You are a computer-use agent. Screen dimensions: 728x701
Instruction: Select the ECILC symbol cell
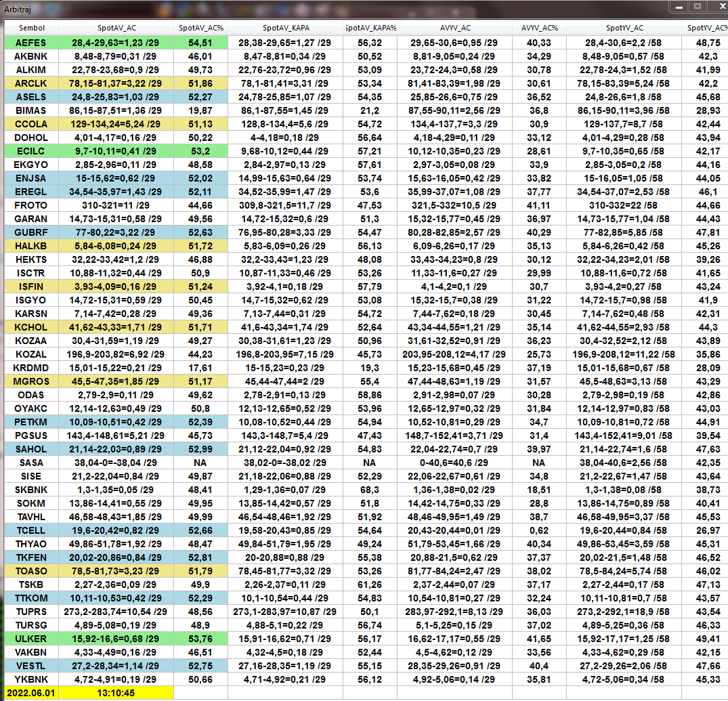[x=31, y=151]
